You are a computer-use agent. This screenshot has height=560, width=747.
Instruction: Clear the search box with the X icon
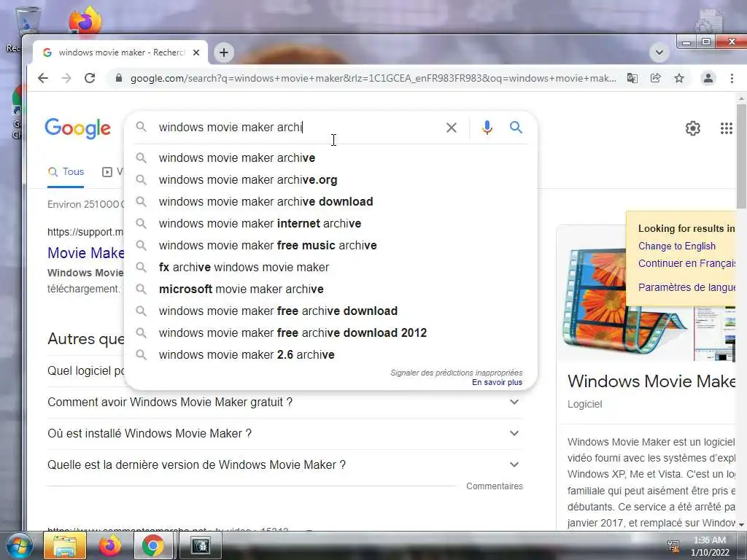point(451,128)
